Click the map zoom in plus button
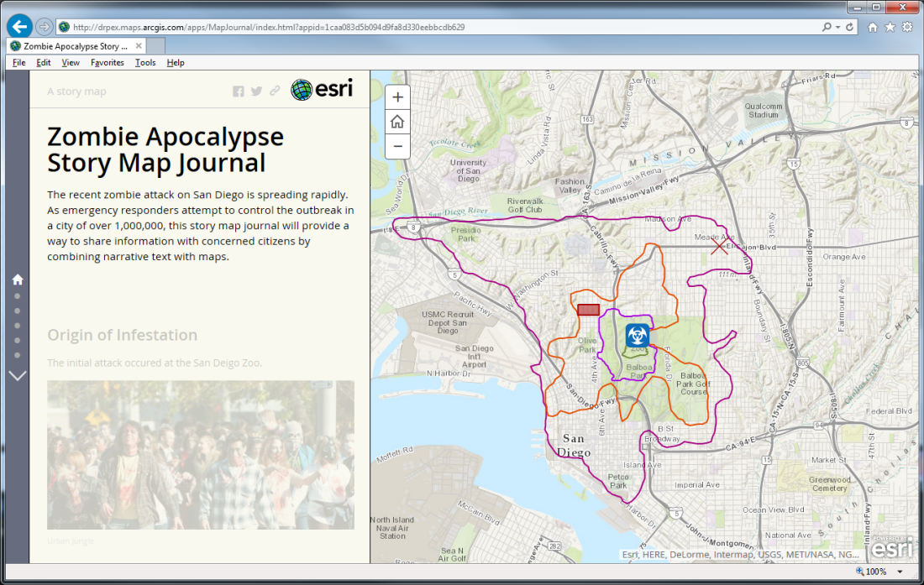This screenshot has width=924, height=585. 398,97
